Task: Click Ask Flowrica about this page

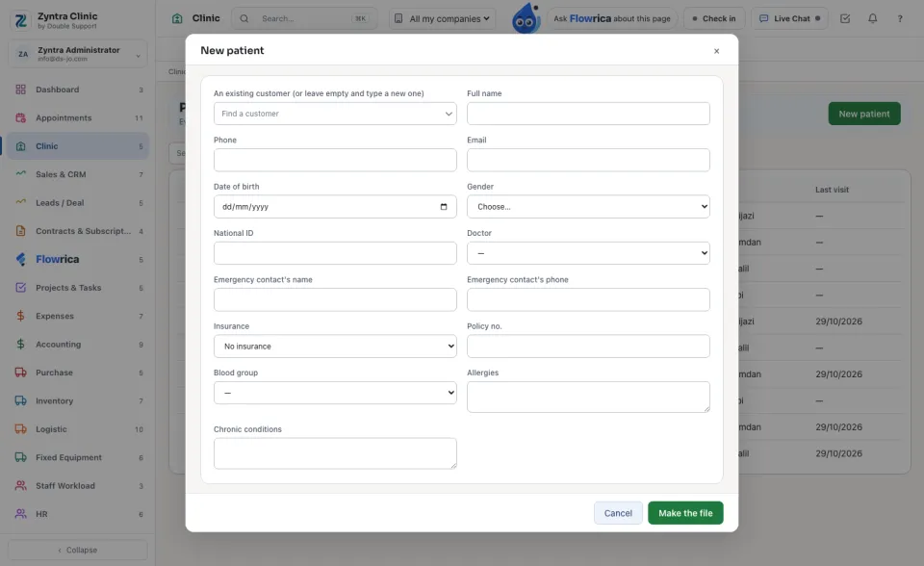Action: (612, 18)
